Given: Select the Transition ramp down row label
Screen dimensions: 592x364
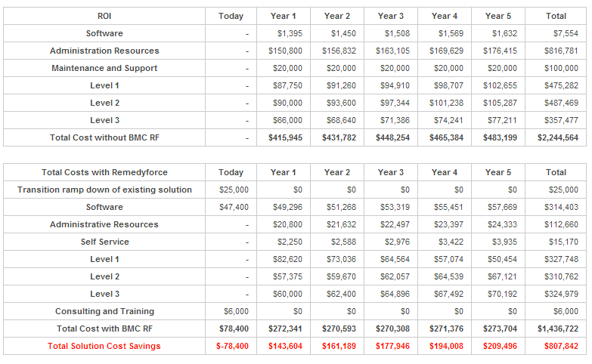Looking at the screenshot, I should pos(104,190).
